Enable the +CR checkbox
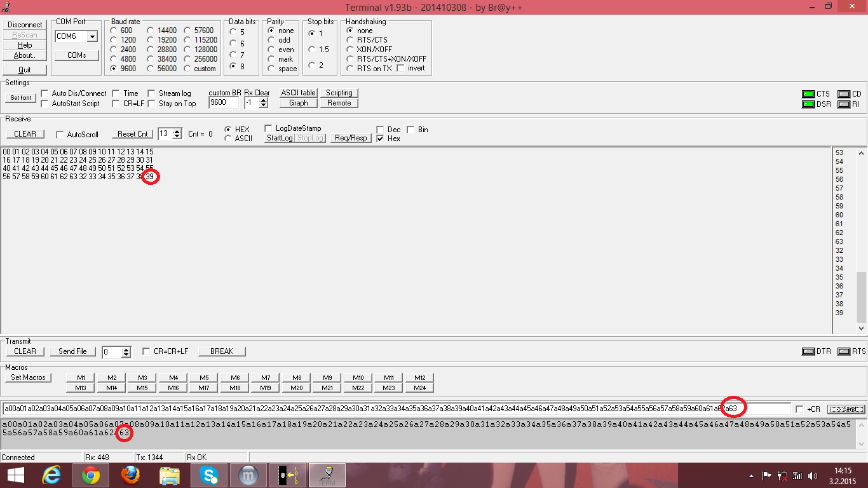Screen dimensions: 868x488 click(x=799, y=409)
